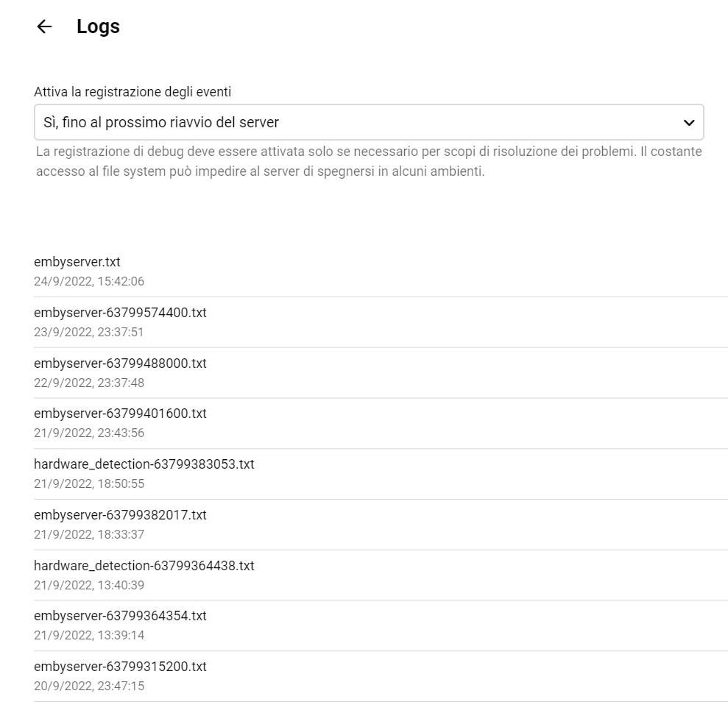
Task: Open the embyserver.txt log file
Action: [77, 262]
